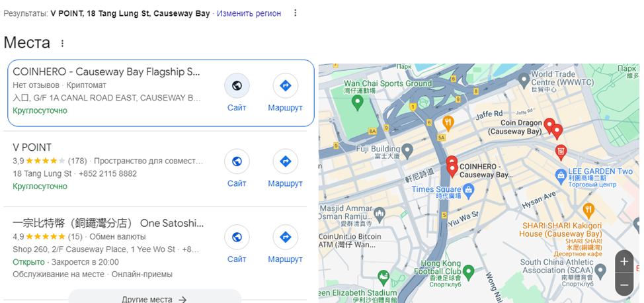Click South China Athletic Association pin
The image size is (644, 303).
[x=600, y=271]
